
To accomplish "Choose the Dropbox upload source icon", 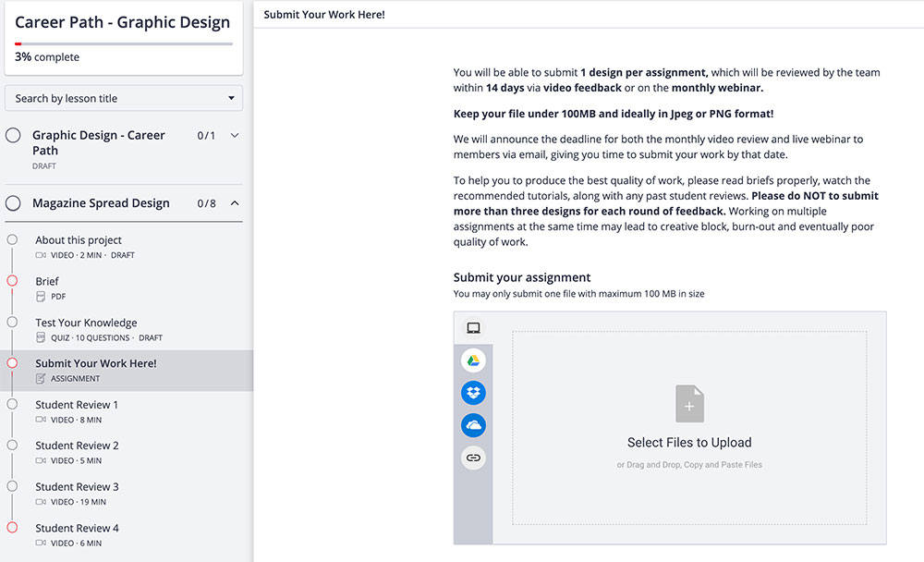I will [x=473, y=393].
